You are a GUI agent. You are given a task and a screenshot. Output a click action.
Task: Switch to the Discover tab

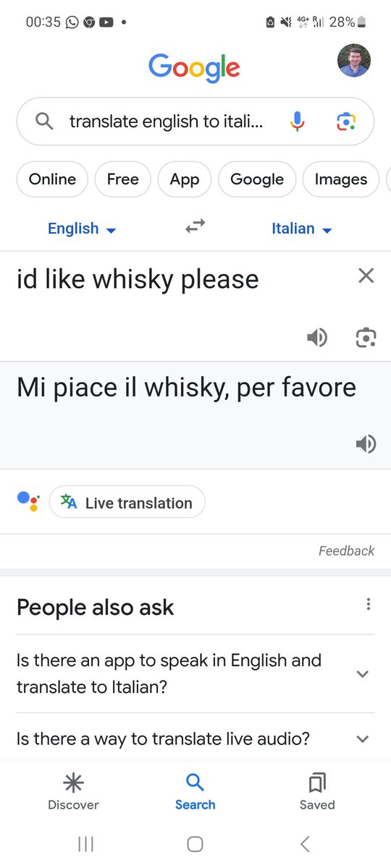point(73,791)
